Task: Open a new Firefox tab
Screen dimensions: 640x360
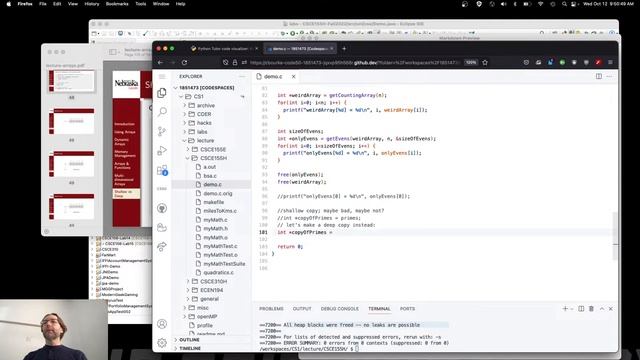Action: coord(344,49)
